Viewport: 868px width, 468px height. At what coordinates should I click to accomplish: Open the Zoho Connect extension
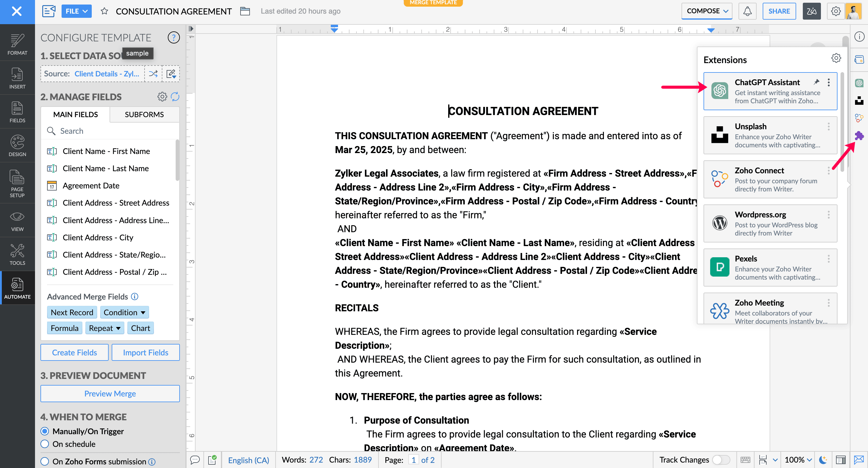(x=770, y=179)
